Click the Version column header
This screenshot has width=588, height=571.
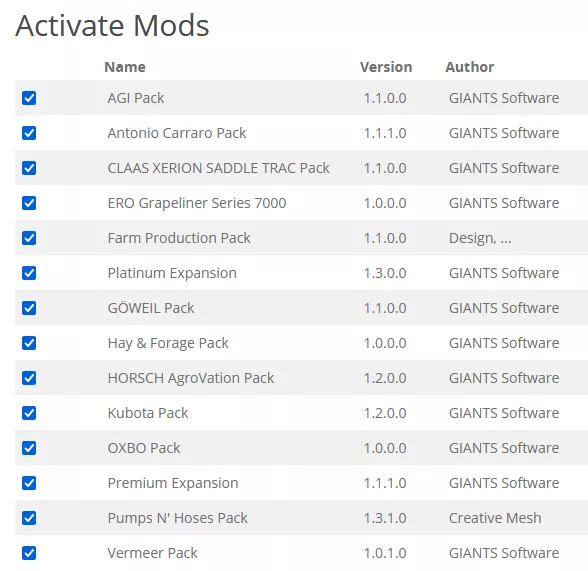pyautogui.click(x=386, y=67)
